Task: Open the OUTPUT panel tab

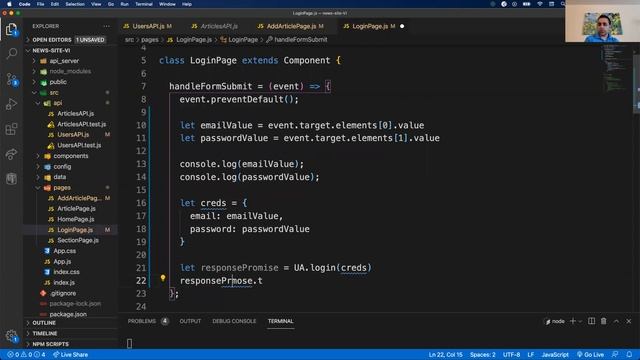Action: point(190,321)
